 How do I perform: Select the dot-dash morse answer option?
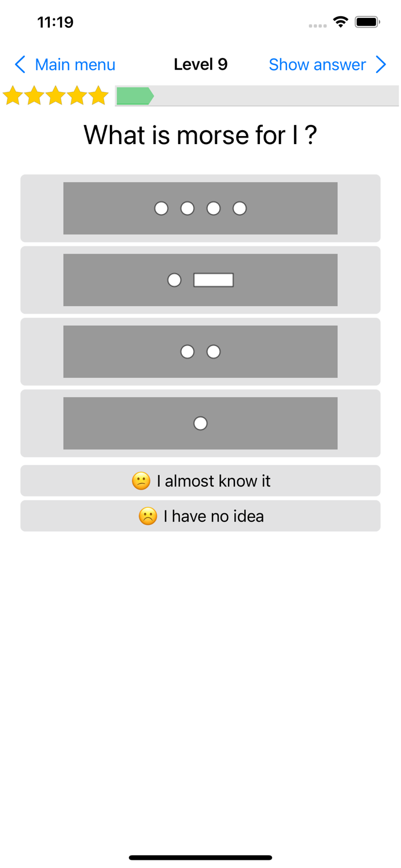(200, 279)
